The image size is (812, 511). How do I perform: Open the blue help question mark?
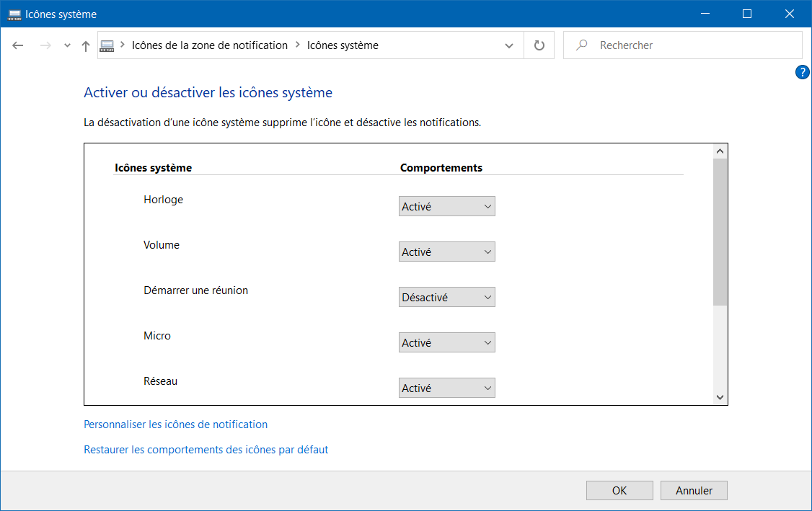pyautogui.click(x=802, y=72)
